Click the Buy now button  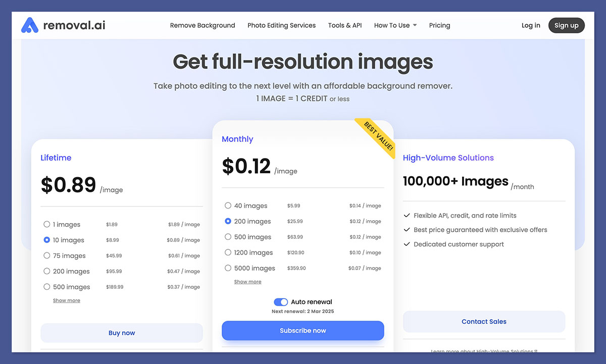(122, 333)
